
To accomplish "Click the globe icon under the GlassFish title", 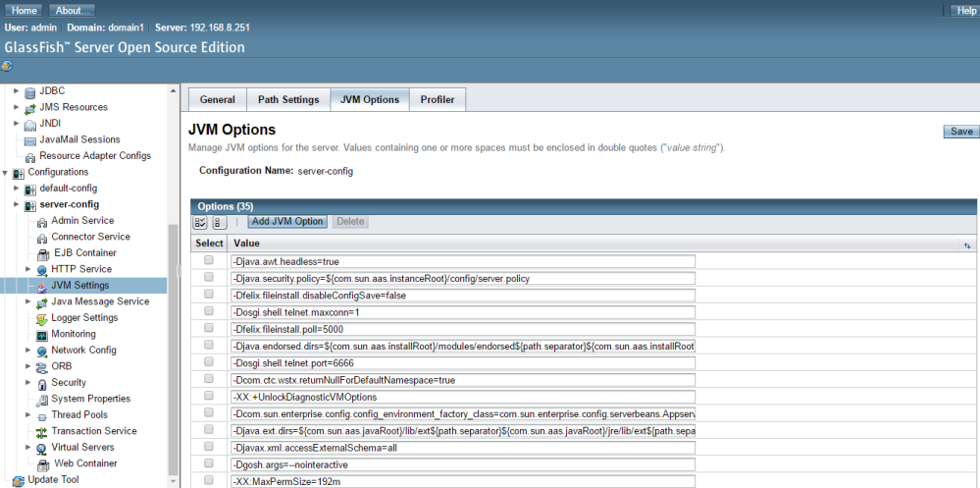I will [7, 66].
